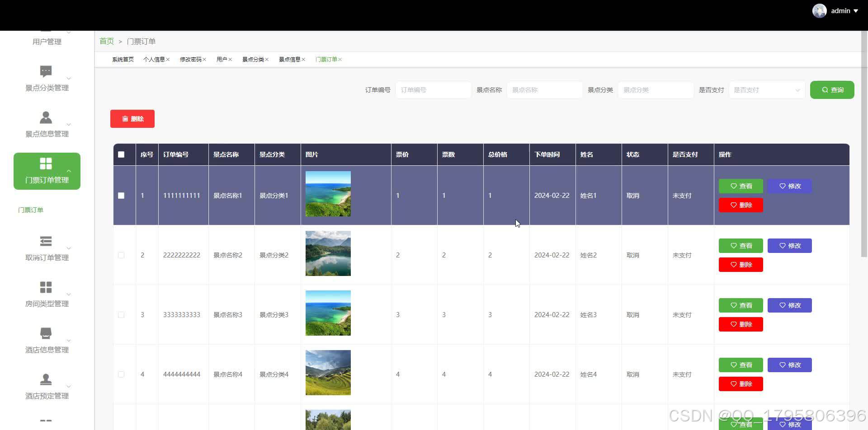Click 修改 for order 1111111111

click(790, 186)
